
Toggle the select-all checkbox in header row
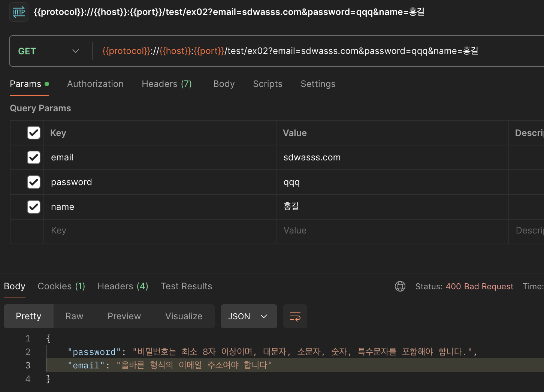[x=34, y=133]
